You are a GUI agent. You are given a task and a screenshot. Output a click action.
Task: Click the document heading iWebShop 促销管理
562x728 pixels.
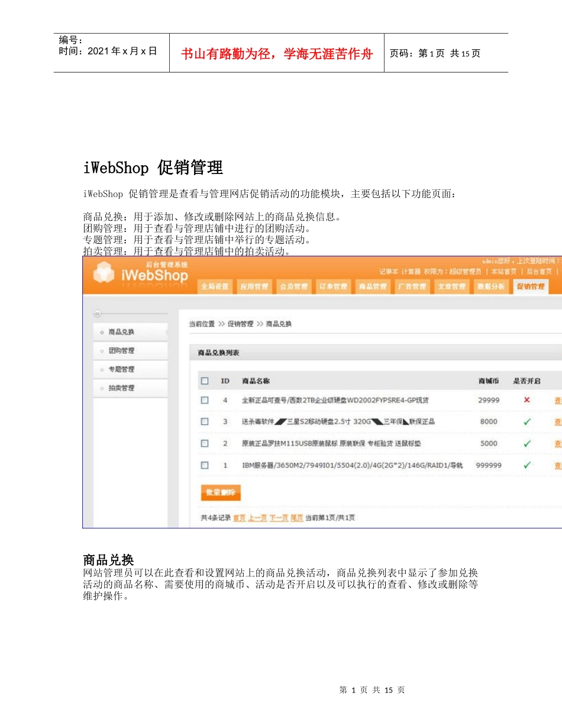pyautogui.click(x=153, y=168)
